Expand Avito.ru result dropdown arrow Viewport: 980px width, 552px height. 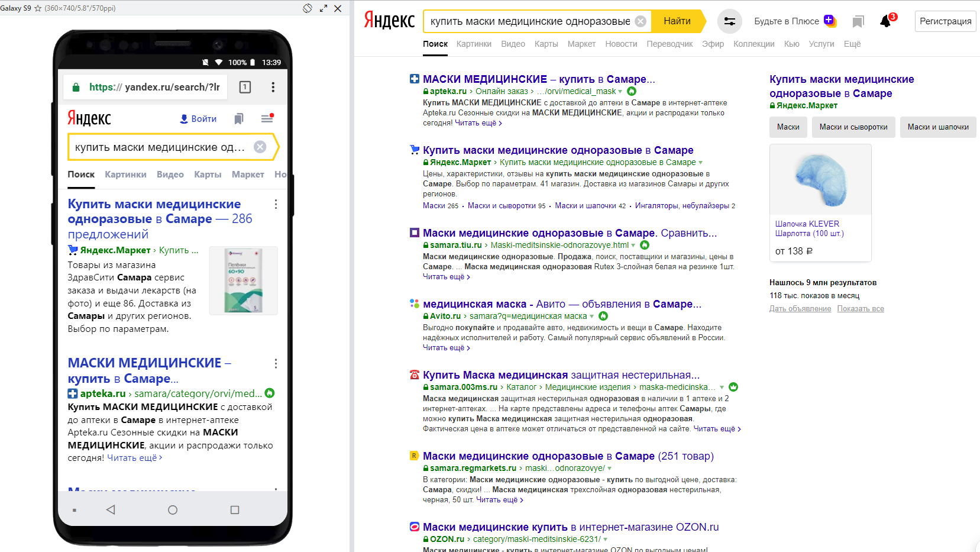[591, 317]
